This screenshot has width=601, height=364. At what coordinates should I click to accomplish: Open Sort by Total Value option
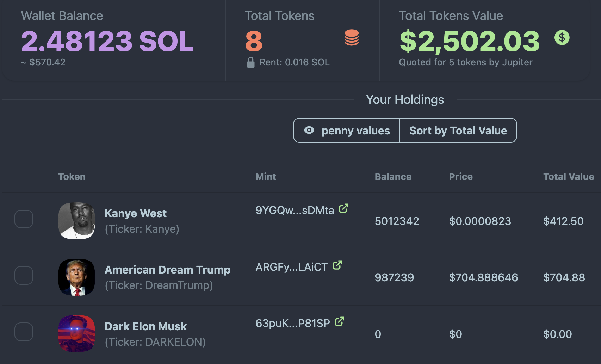[458, 131]
